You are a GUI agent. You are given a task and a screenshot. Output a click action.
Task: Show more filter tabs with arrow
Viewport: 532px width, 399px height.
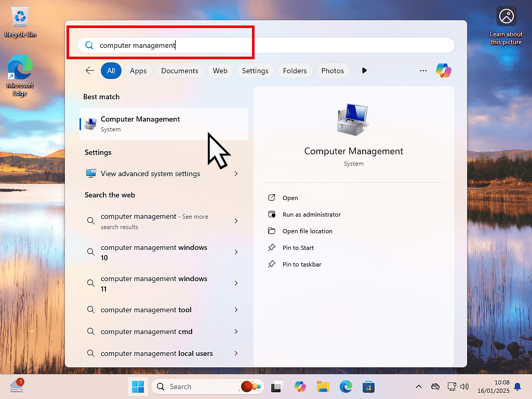(x=364, y=71)
